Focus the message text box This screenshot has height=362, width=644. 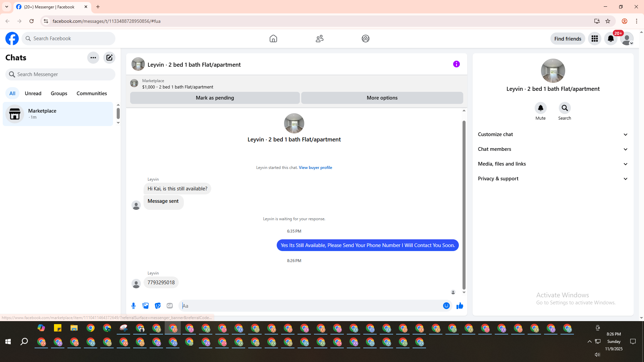pos(311,306)
